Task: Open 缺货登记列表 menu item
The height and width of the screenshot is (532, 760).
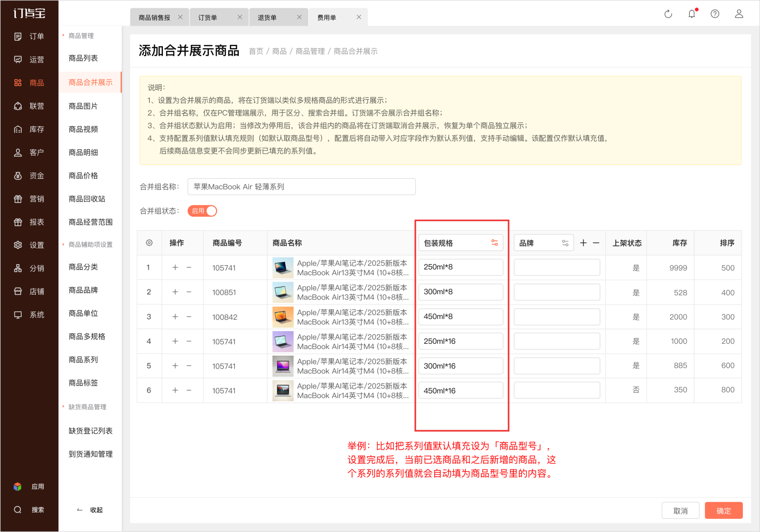Action: click(90, 431)
